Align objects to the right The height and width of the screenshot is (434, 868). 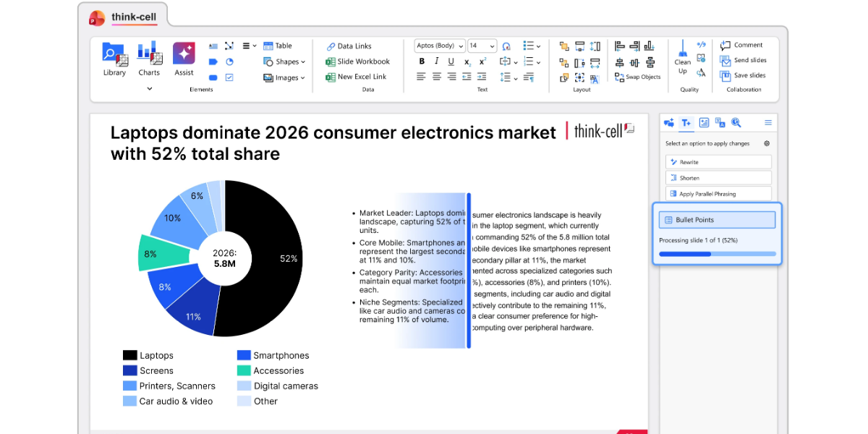[x=634, y=46]
